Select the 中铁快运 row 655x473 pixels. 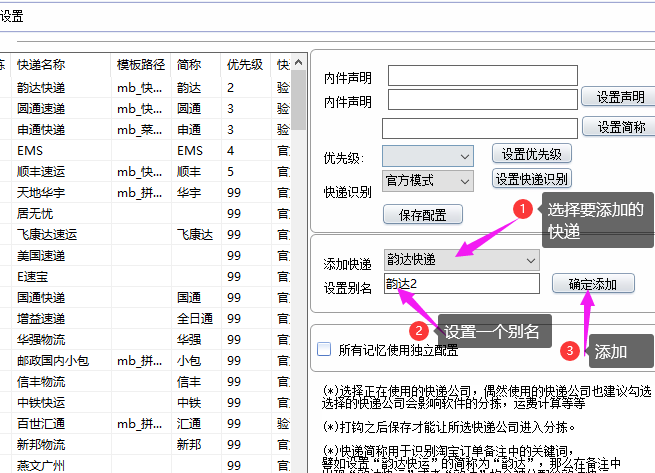(x=41, y=403)
